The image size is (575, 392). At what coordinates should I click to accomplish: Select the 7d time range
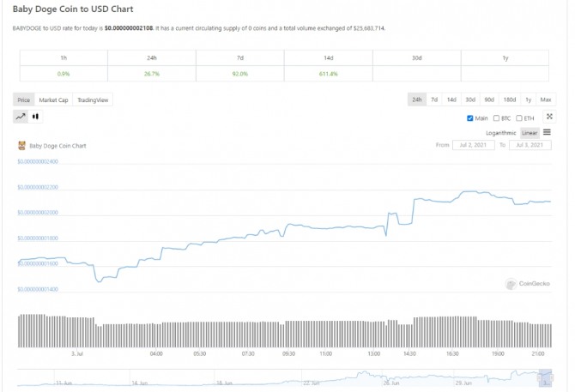coord(434,100)
